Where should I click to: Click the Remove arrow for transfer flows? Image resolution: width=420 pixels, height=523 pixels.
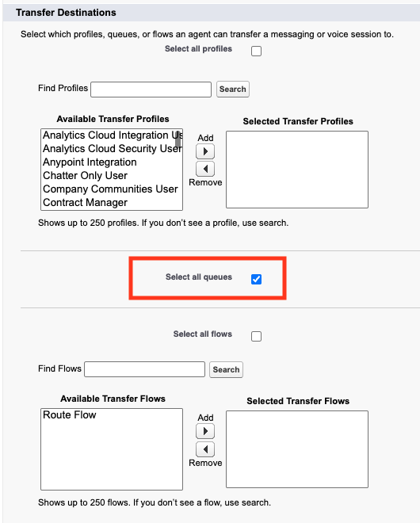point(204,449)
